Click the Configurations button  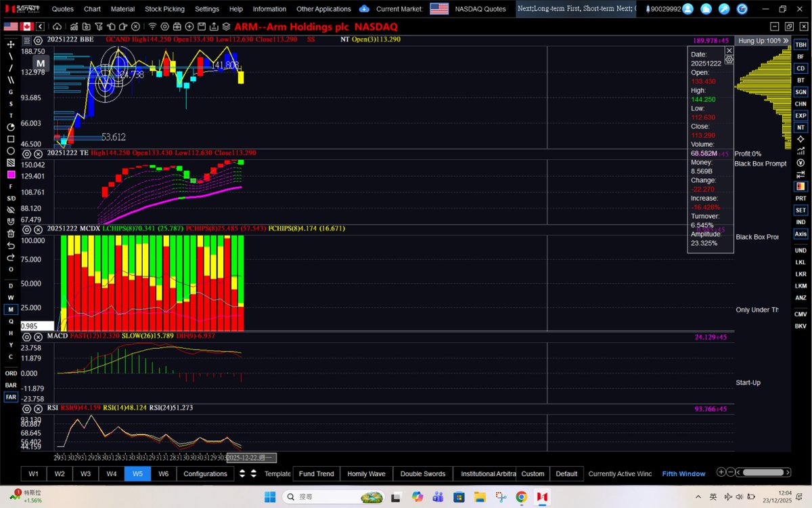(x=205, y=473)
